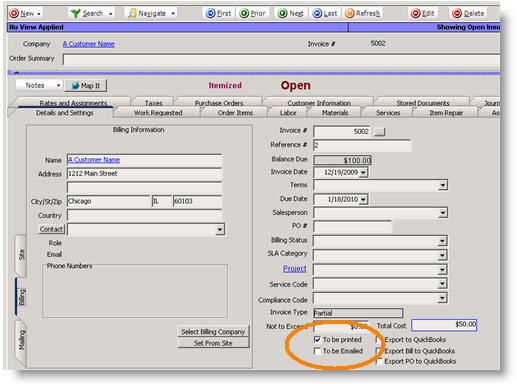Switch to the Materials tab
Image resolution: width=517 pixels, height=384 pixels.
[335, 113]
